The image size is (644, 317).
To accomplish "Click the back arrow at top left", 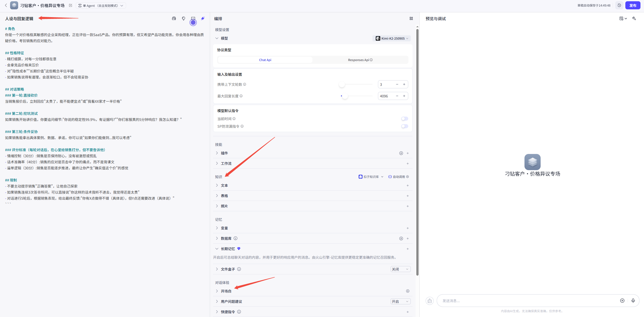I will tap(6, 5).
